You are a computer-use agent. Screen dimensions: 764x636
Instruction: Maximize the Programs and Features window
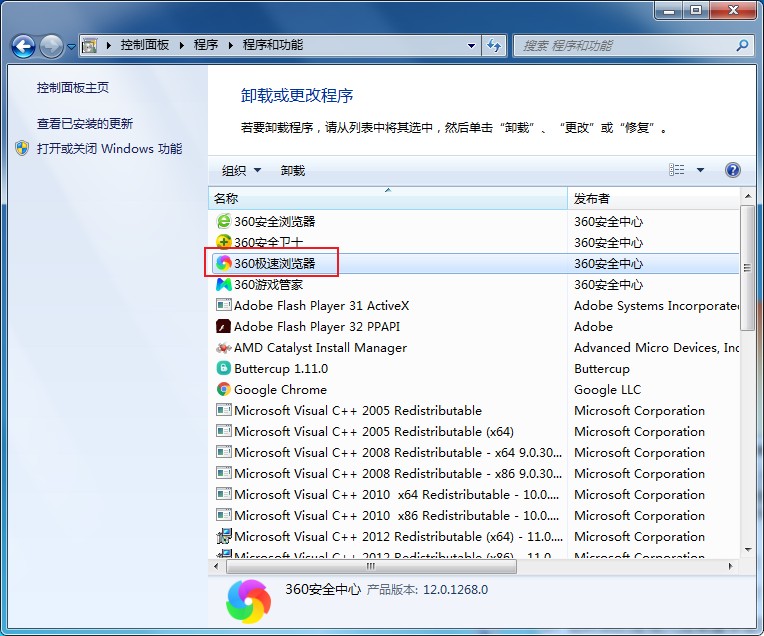[x=696, y=10]
